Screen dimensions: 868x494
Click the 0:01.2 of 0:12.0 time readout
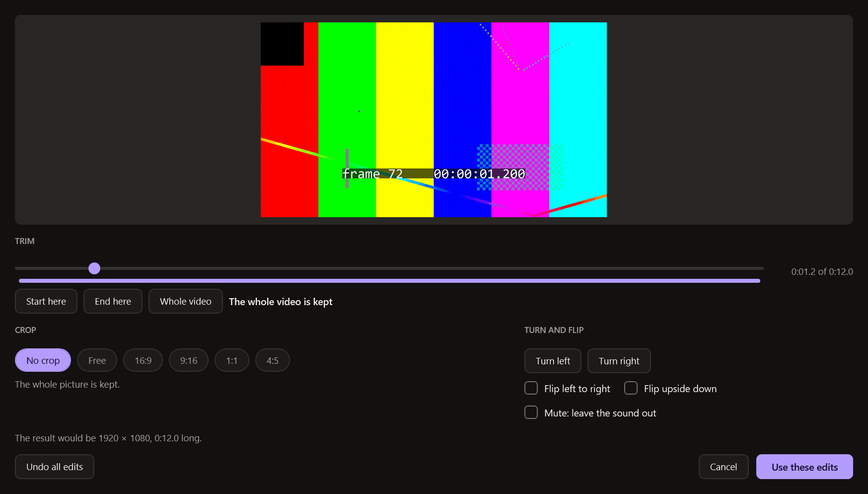[822, 272]
